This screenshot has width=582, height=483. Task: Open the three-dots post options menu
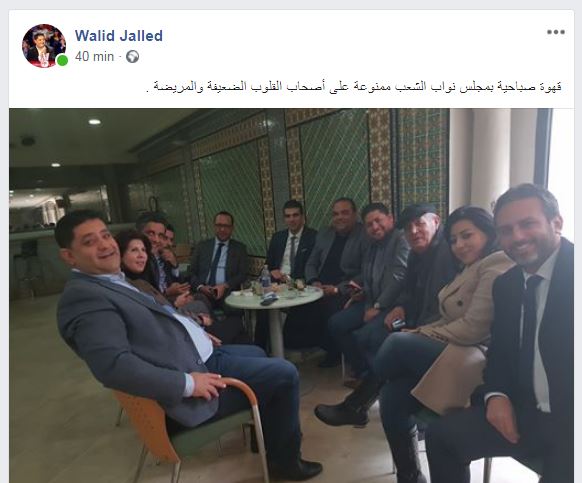pyautogui.click(x=556, y=32)
